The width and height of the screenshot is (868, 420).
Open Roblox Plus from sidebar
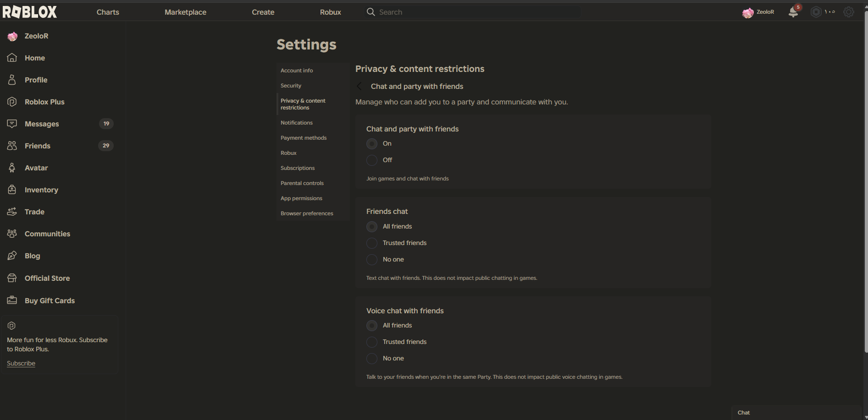(x=44, y=102)
